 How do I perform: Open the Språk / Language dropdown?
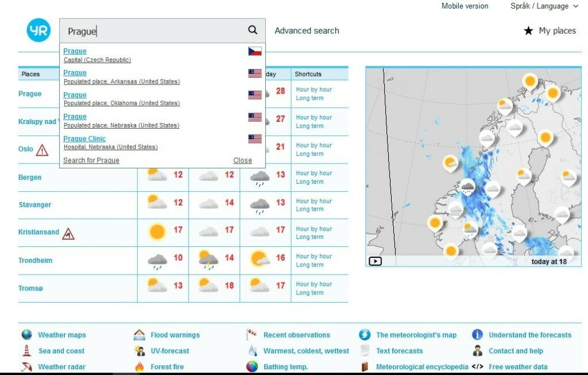click(544, 6)
